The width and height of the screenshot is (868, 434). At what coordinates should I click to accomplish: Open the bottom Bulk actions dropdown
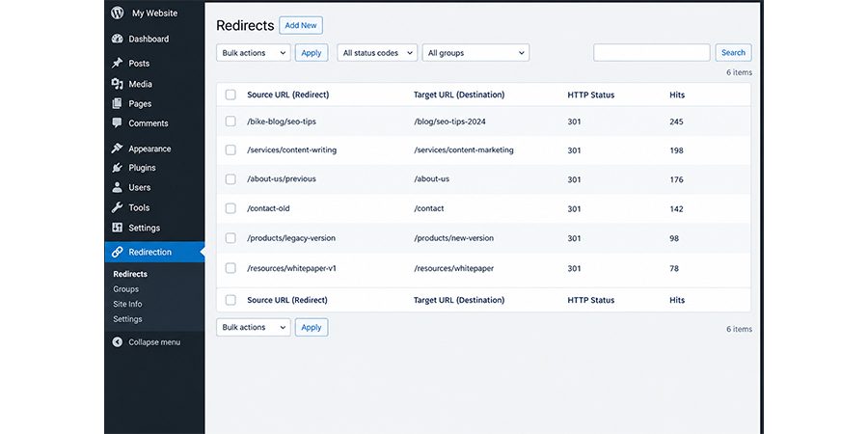[254, 327]
